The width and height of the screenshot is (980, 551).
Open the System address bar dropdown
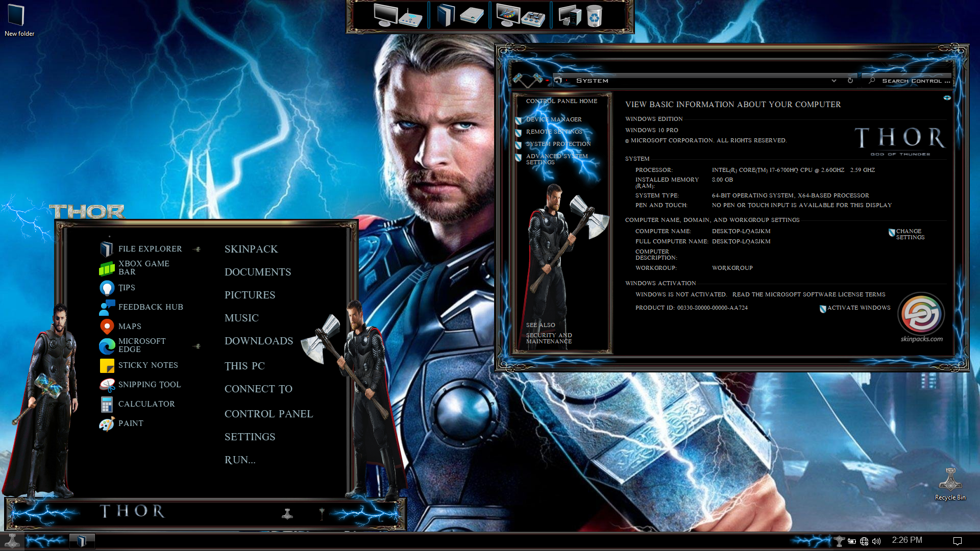[x=834, y=81]
